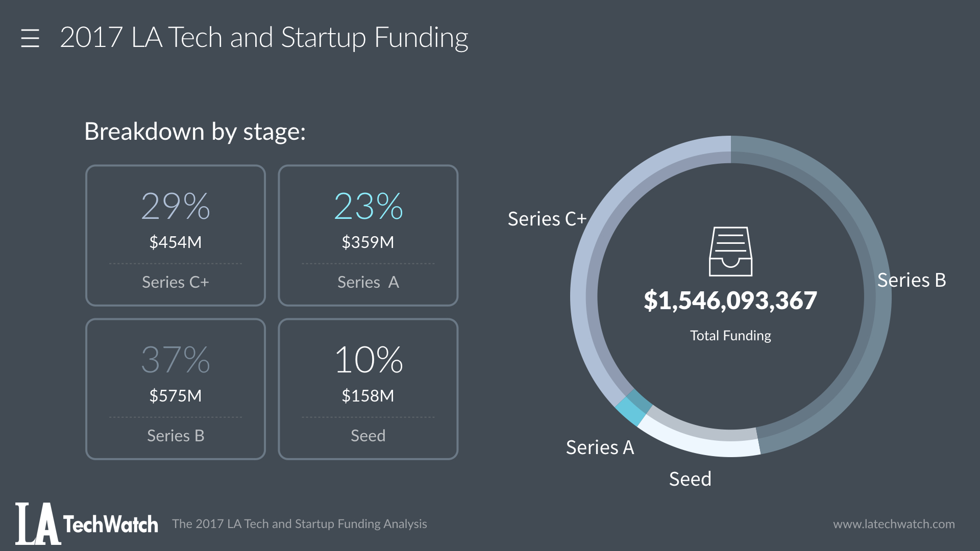
Task: Click the Series A chart label
Action: click(x=600, y=447)
